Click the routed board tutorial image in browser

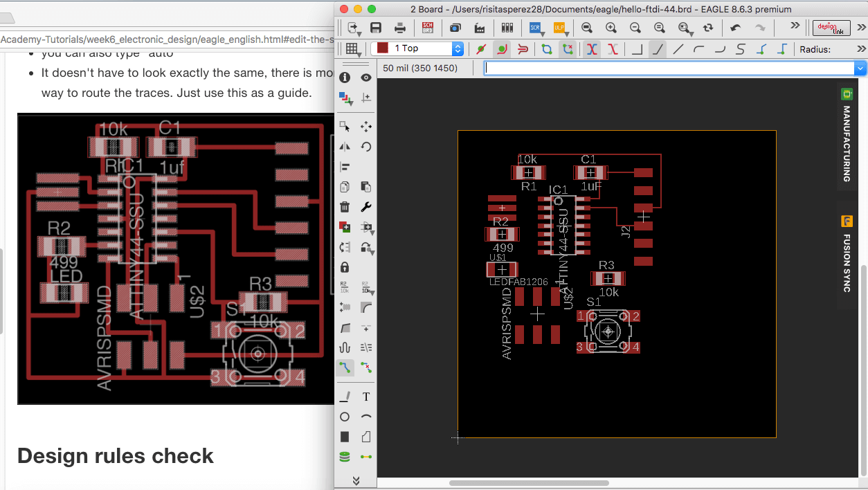click(174, 259)
